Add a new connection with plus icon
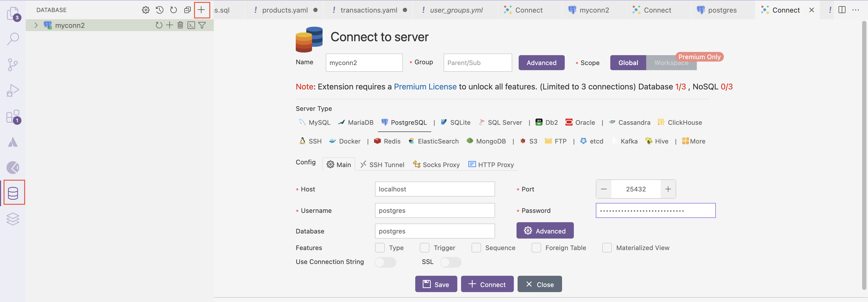The width and height of the screenshot is (868, 302). pyautogui.click(x=201, y=10)
